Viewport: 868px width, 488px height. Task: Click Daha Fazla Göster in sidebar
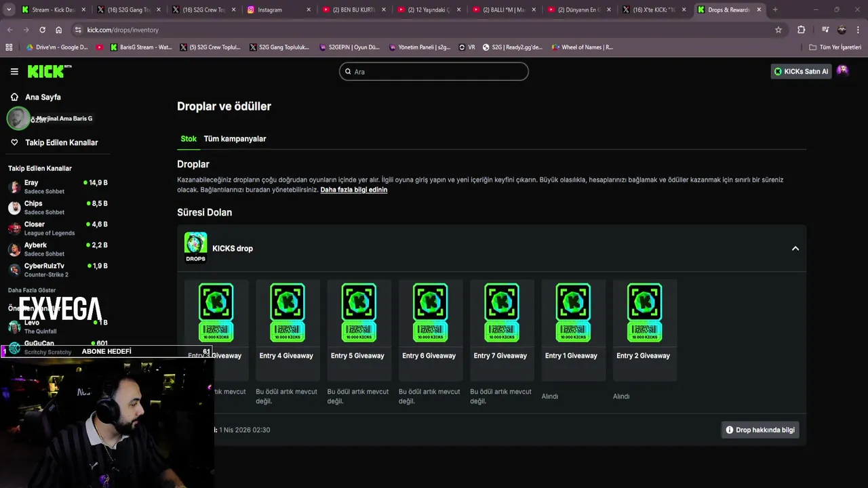[x=32, y=290]
